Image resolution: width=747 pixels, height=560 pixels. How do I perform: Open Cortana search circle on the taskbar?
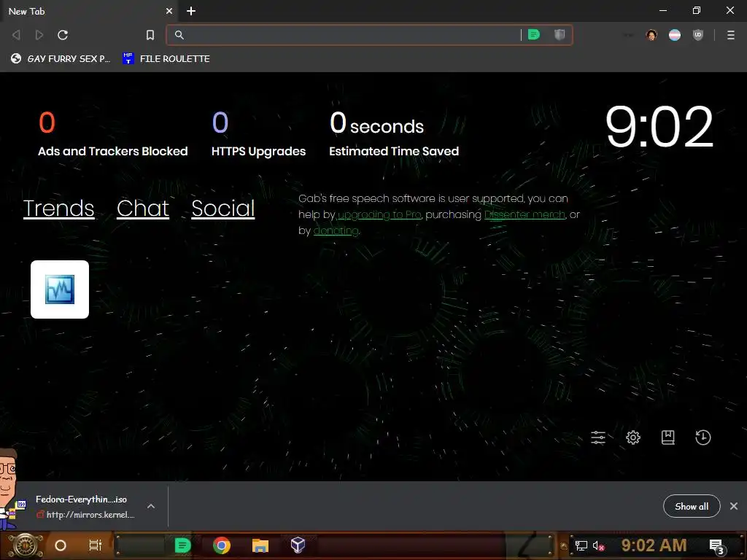61,545
